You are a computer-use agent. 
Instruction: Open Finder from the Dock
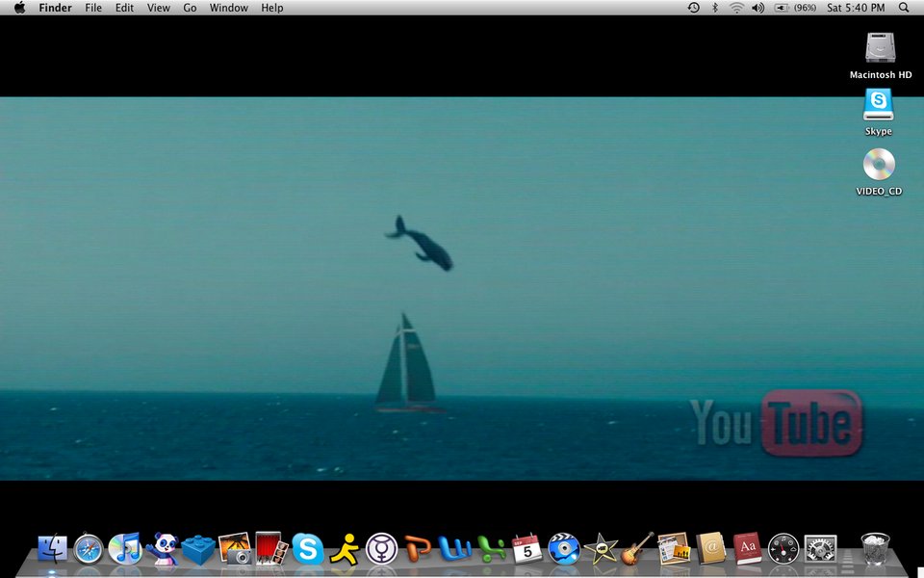point(52,549)
